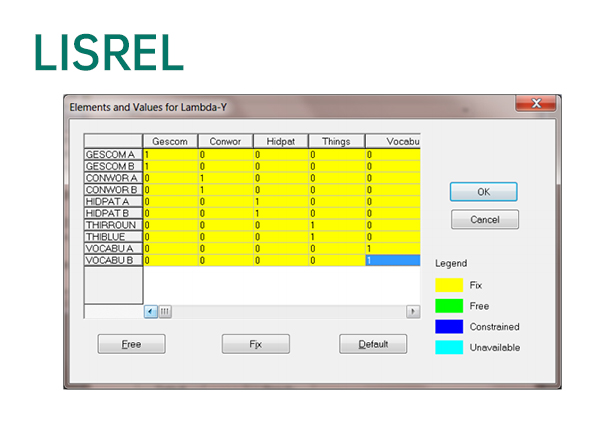Viewport: 600px width, 447px height.
Task: Select the Things column header
Action: point(335,141)
